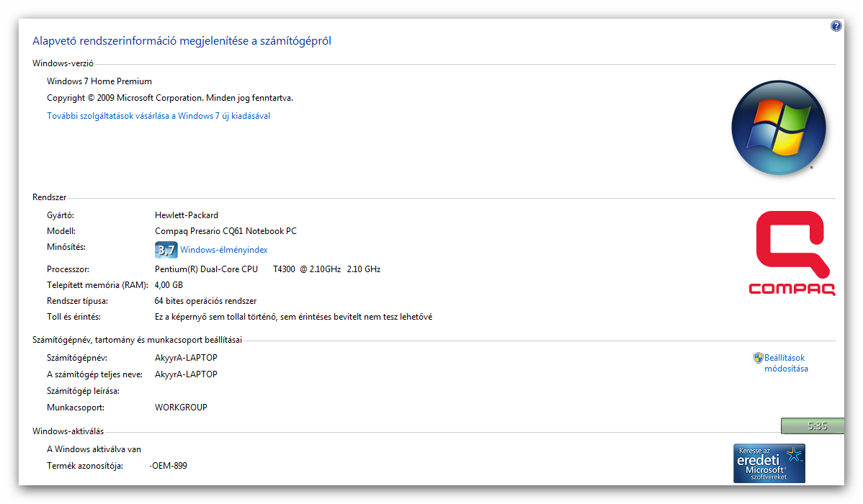The image size is (863, 504).
Task: Click the Számítógép leírása: label
Action: coord(83,391)
